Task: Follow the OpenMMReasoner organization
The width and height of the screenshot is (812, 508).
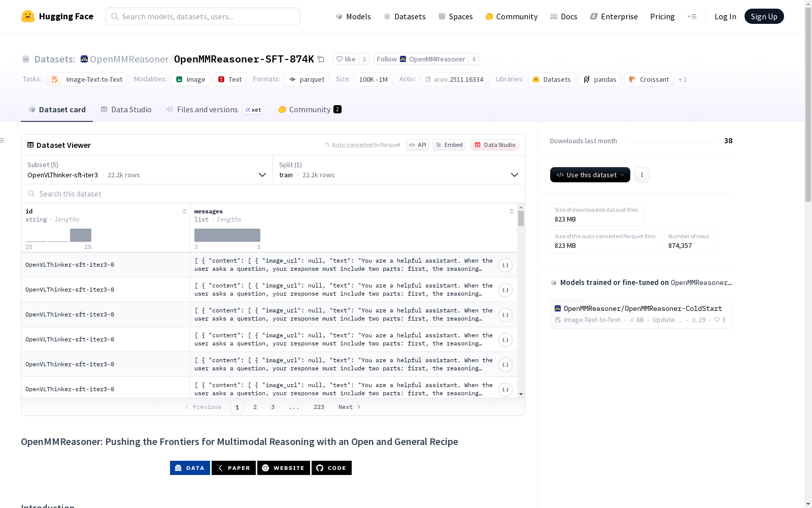Action: [x=421, y=59]
